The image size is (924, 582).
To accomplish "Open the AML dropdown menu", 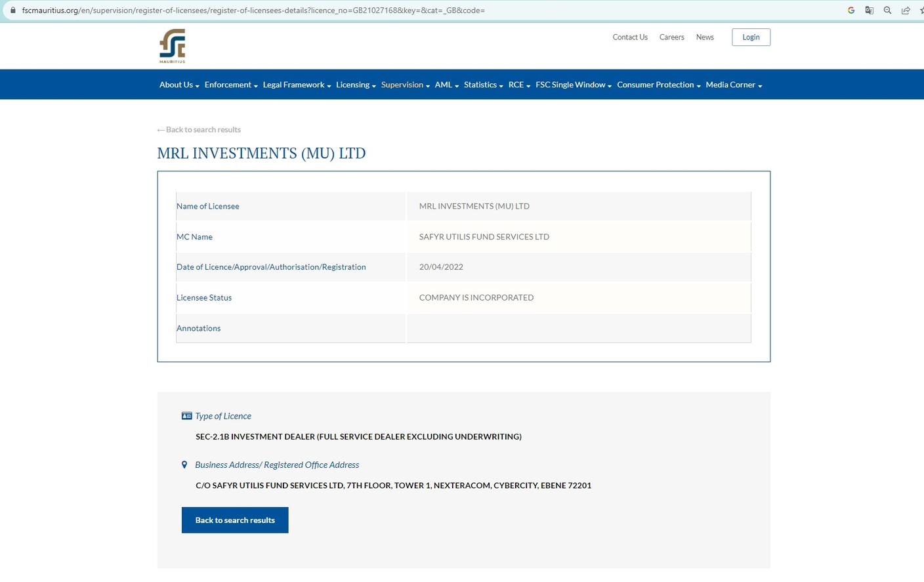I will click(447, 85).
